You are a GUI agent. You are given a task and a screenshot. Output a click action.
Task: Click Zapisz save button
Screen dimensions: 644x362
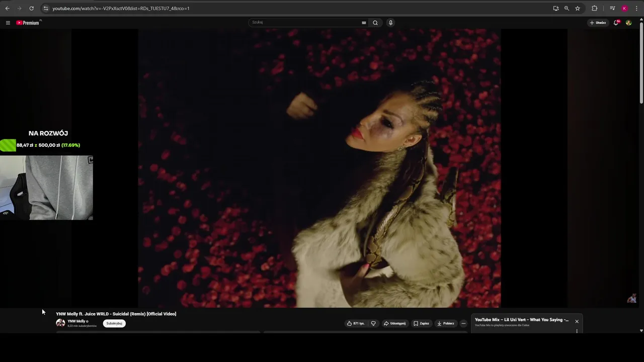[422, 323]
